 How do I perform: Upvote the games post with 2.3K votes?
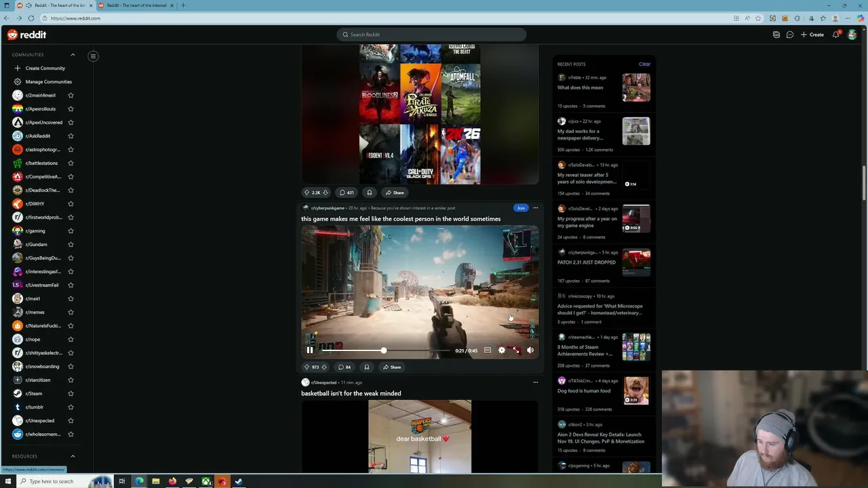click(307, 192)
